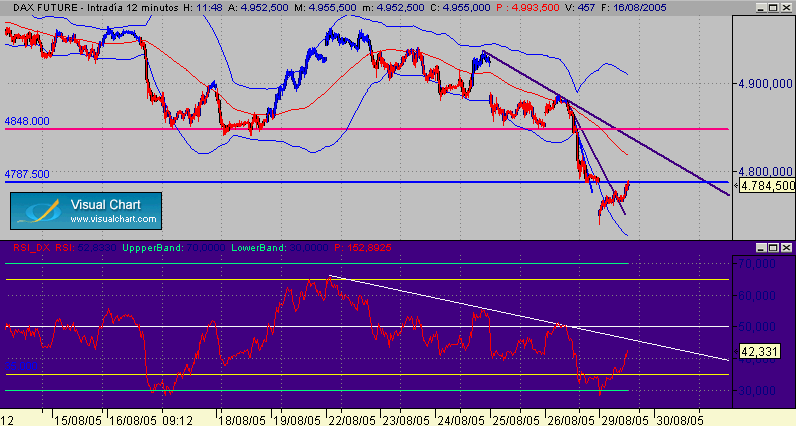Click the 24/08/05 date on time axis
Viewport: 796px width, 426px height.
pos(461,420)
